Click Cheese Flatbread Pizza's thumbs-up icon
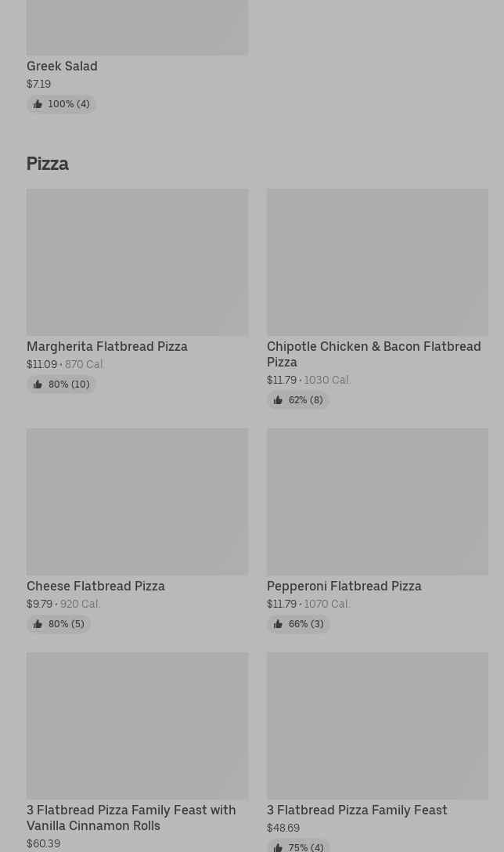The width and height of the screenshot is (504, 852). [38, 624]
